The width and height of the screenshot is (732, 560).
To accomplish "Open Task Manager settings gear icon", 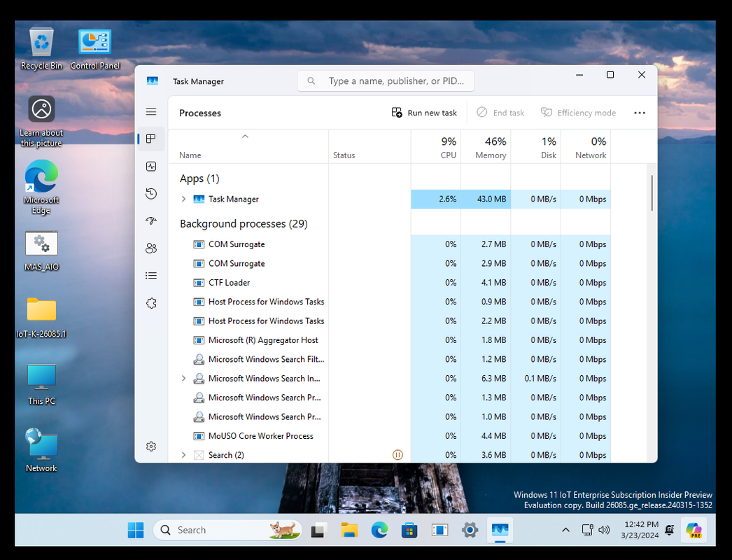I will [150, 447].
